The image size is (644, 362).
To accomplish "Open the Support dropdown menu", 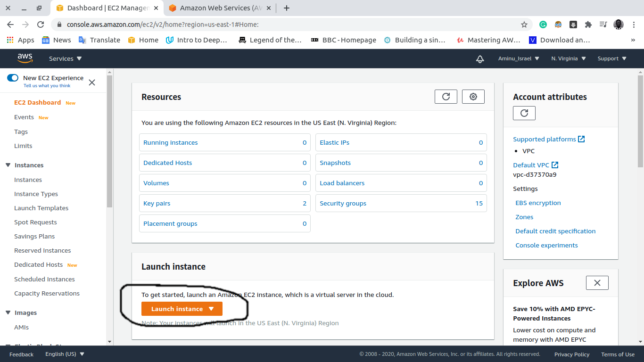I will [612, 58].
